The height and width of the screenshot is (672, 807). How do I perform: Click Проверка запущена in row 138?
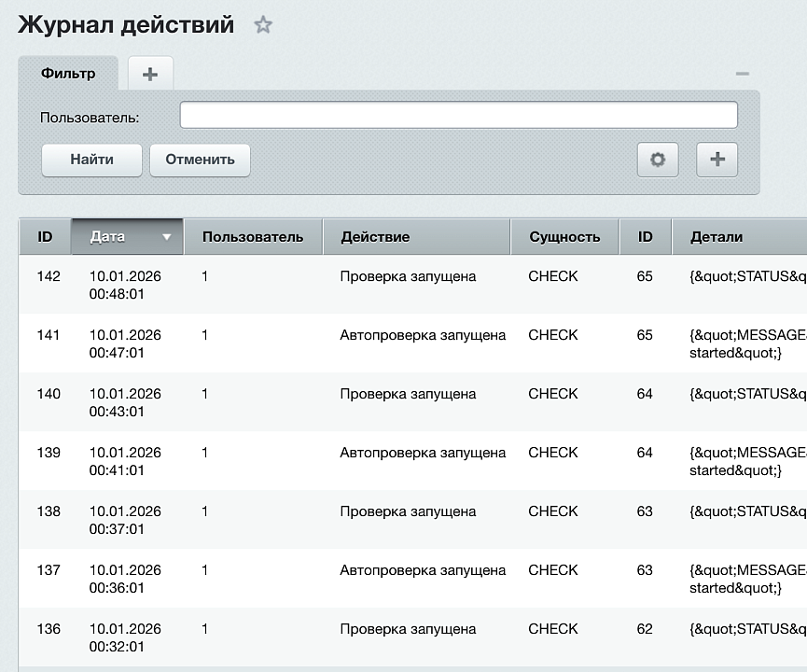[408, 511]
